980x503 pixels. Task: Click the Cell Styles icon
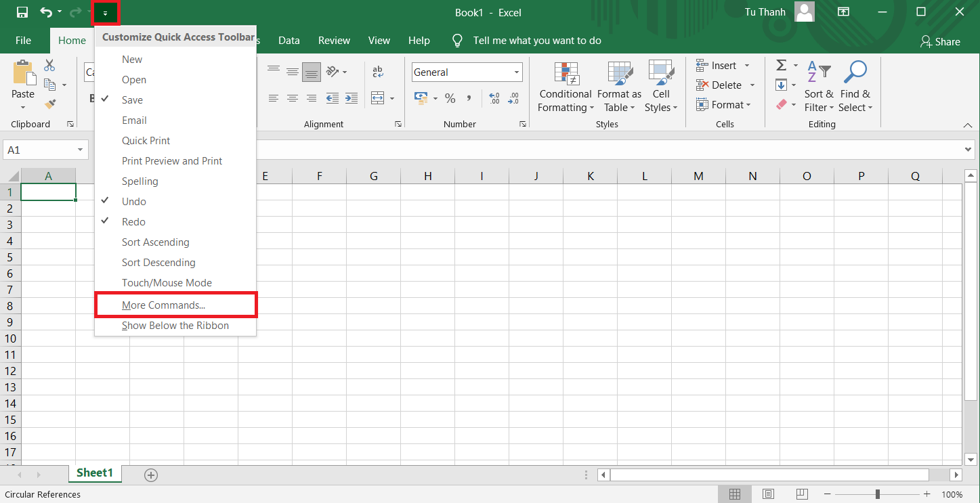click(x=660, y=73)
